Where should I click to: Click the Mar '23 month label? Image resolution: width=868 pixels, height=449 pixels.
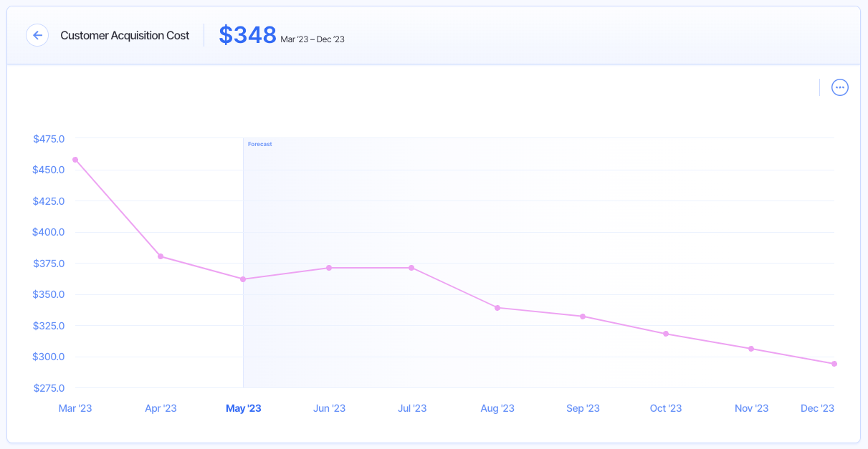point(75,407)
